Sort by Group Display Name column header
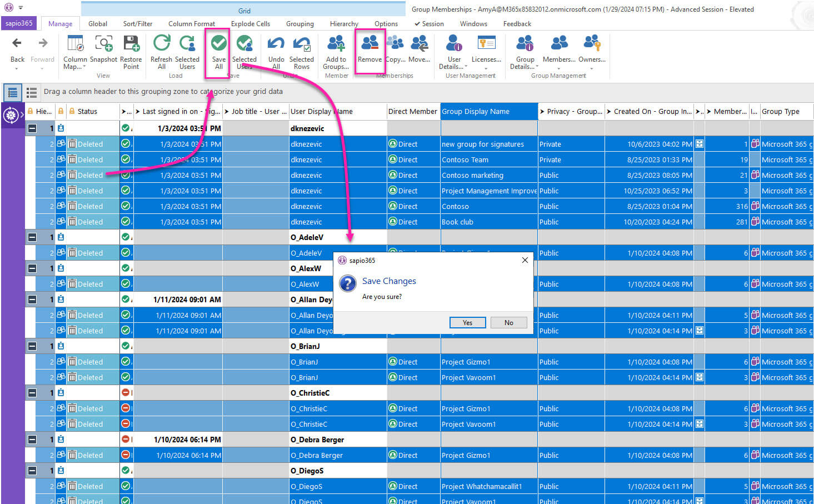Image resolution: width=814 pixels, height=504 pixels. pyautogui.click(x=490, y=112)
